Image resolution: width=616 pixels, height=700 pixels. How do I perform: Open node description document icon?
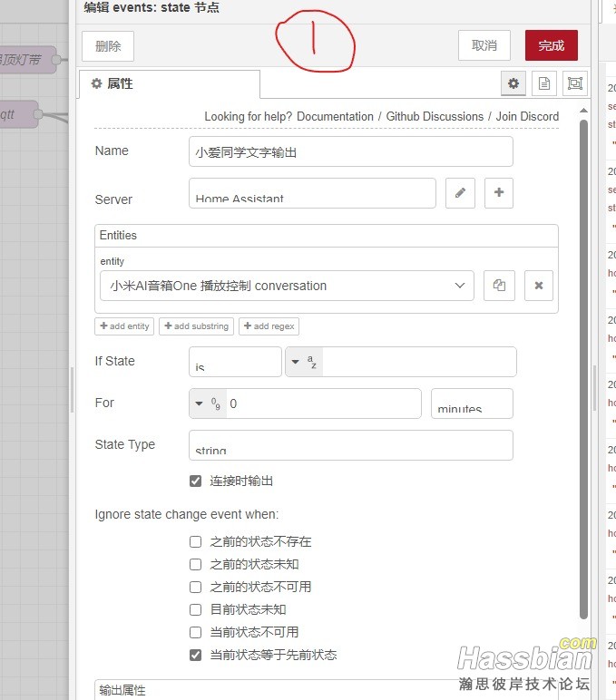[x=544, y=83]
